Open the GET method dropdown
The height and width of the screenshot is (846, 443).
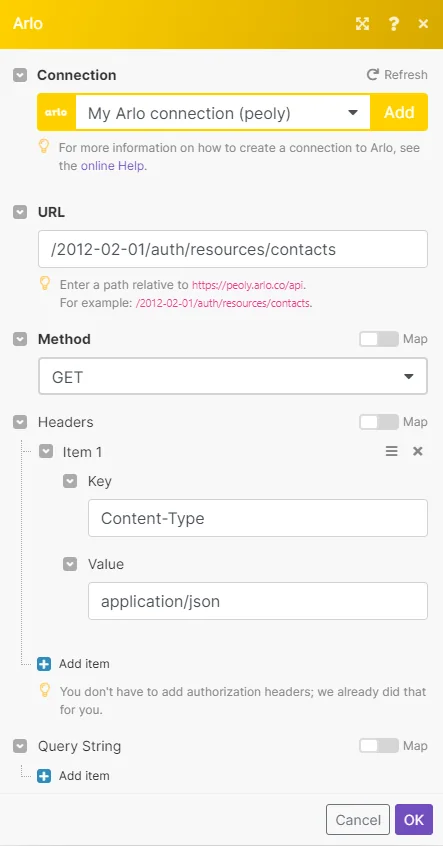[233, 376]
